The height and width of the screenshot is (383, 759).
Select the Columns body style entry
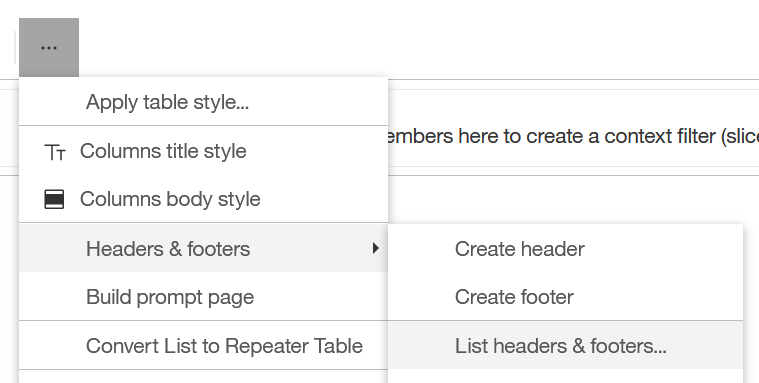pyautogui.click(x=203, y=199)
